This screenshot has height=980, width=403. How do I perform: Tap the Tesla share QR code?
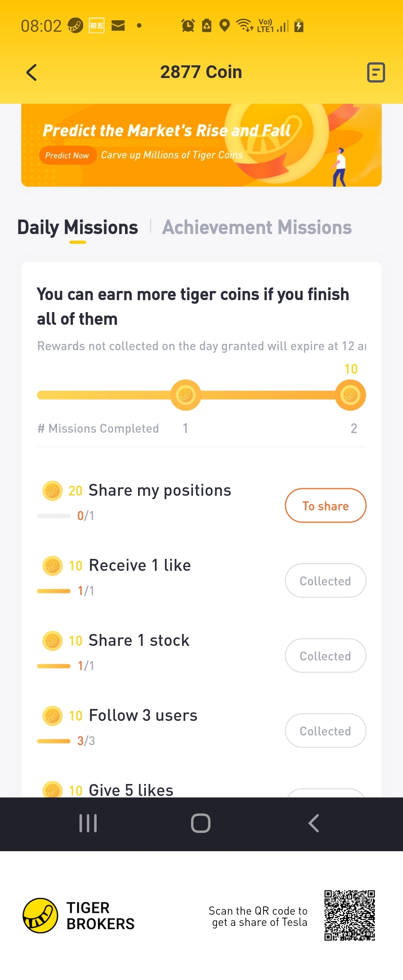click(349, 915)
